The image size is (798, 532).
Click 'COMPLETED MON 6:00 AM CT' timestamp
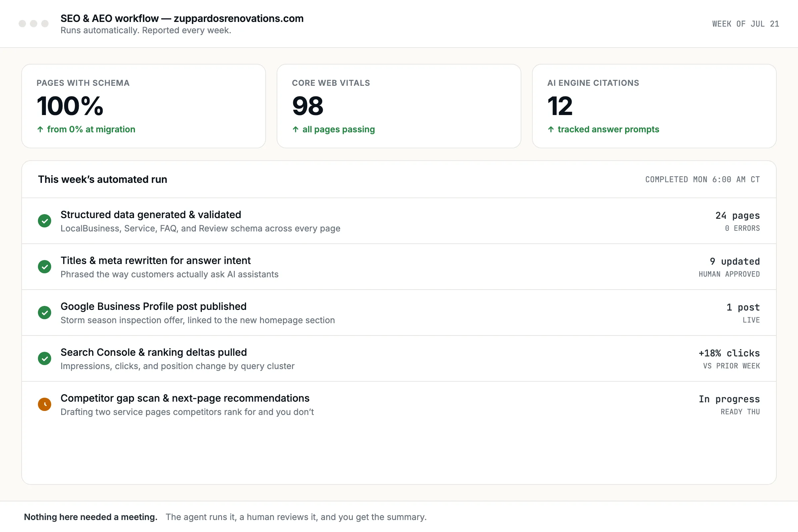(702, 180)
